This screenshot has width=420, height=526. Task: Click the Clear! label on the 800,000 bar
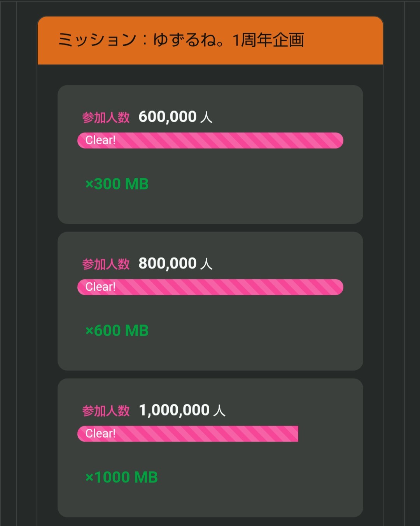[100, 287]
